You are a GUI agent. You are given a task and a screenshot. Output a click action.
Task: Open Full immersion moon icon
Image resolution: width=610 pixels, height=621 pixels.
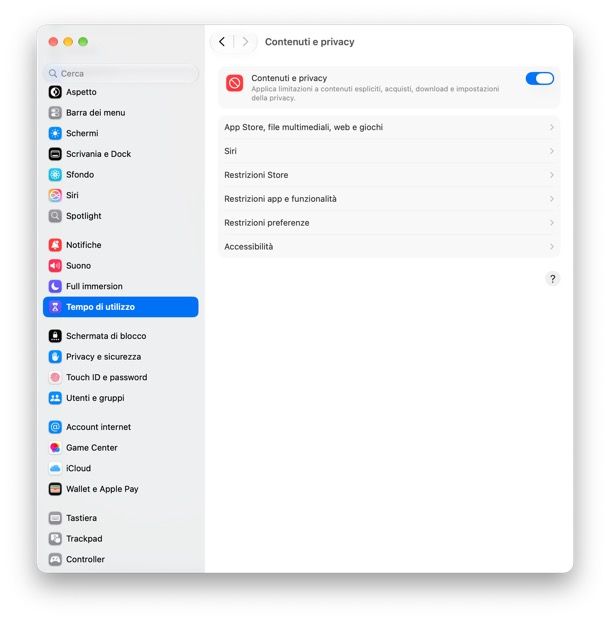tap(55, 286)
